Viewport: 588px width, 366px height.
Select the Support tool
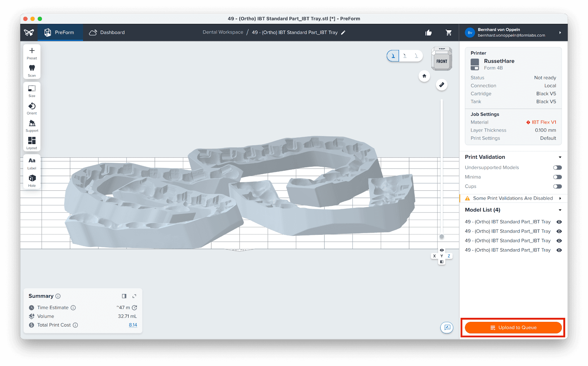[x=32, y=125]
